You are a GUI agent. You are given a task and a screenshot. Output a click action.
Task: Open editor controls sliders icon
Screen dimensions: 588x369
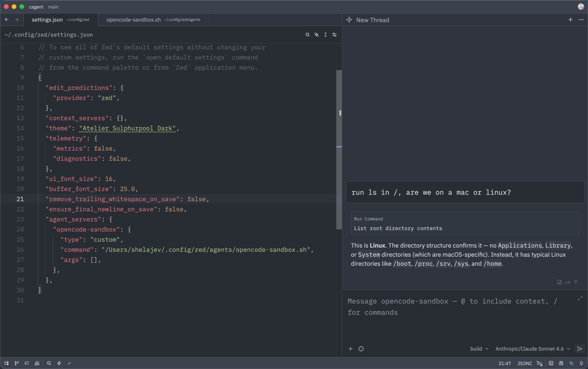click(x=334, y=35)
